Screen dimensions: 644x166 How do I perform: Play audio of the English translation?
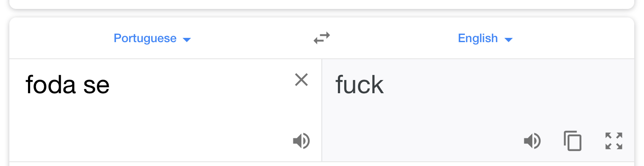tap(532, 141)
